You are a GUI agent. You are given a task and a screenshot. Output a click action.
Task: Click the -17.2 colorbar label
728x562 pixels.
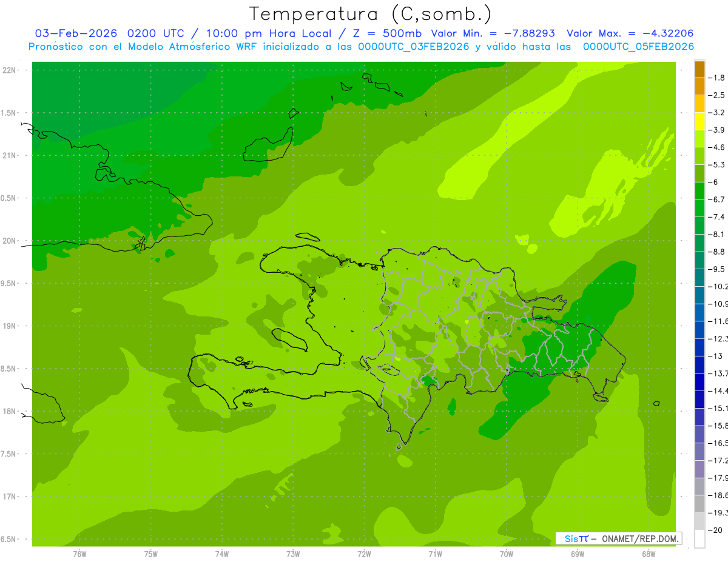(718, 461)
